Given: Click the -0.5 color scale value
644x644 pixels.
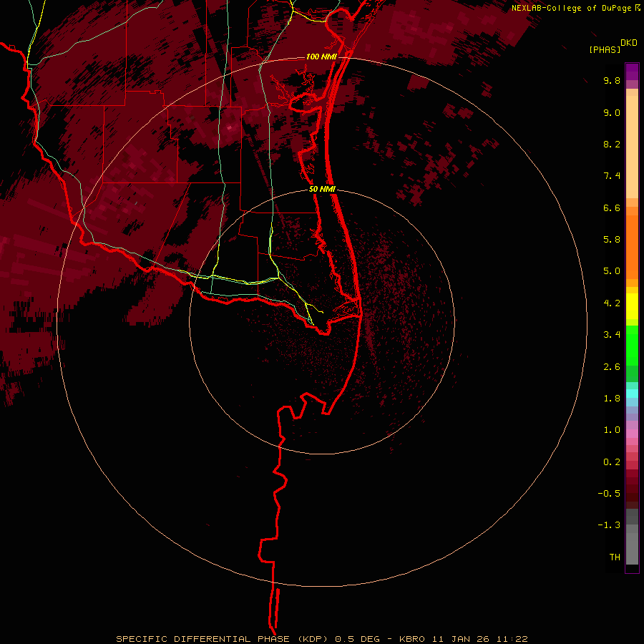Looking at the screenshot, I should [609, 494].
